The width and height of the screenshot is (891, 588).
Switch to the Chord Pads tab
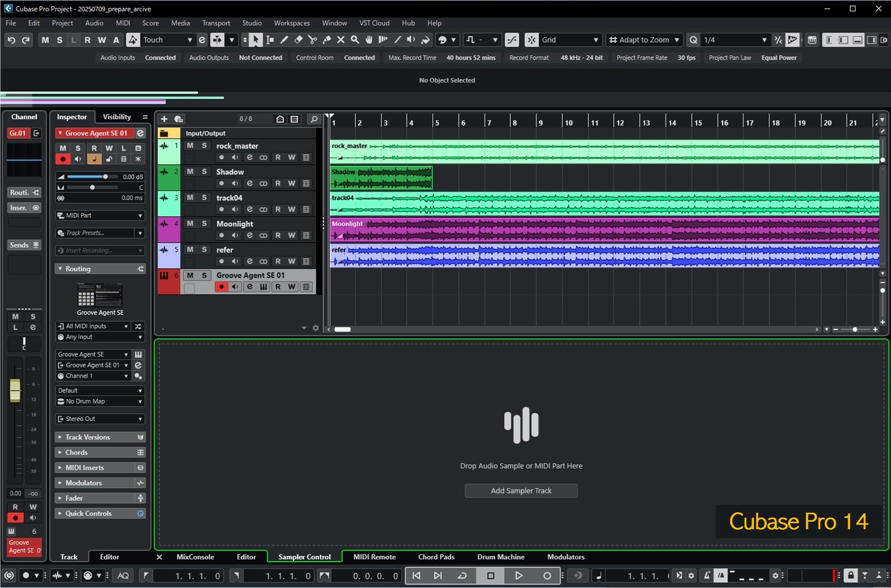(436, 557)
